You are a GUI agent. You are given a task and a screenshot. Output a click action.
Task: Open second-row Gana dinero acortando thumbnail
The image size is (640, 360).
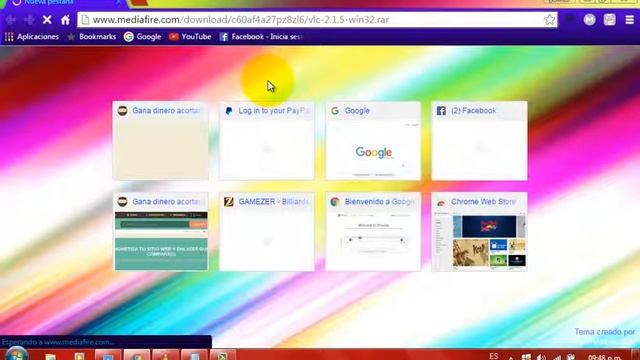point(161,232)
